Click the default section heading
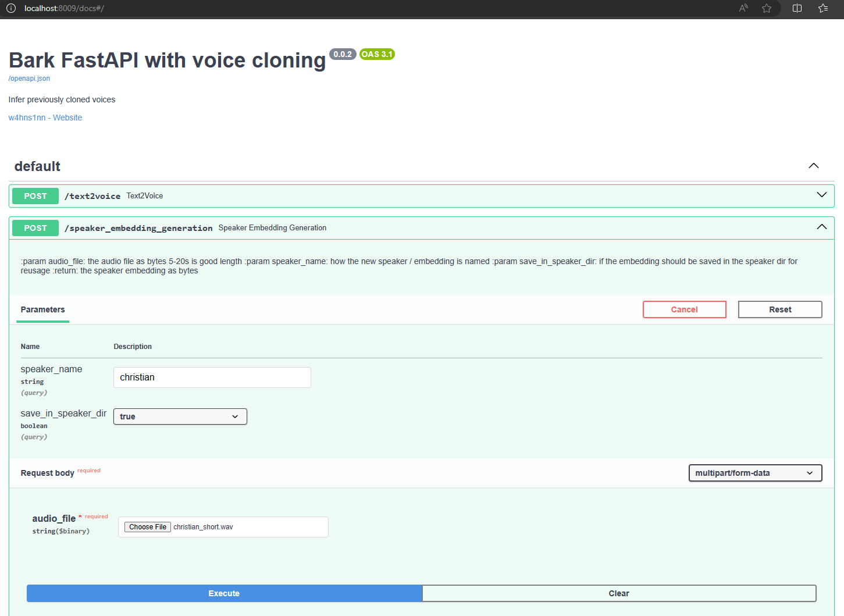The width and height of the screenshot is (844, 616). pyautogui.click(x=37, y=166)
